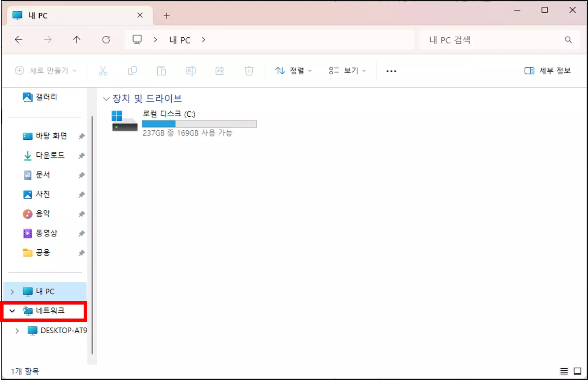Open the 보기 view dropdown
Screen dimensions: 588x380
pos(347,71)
